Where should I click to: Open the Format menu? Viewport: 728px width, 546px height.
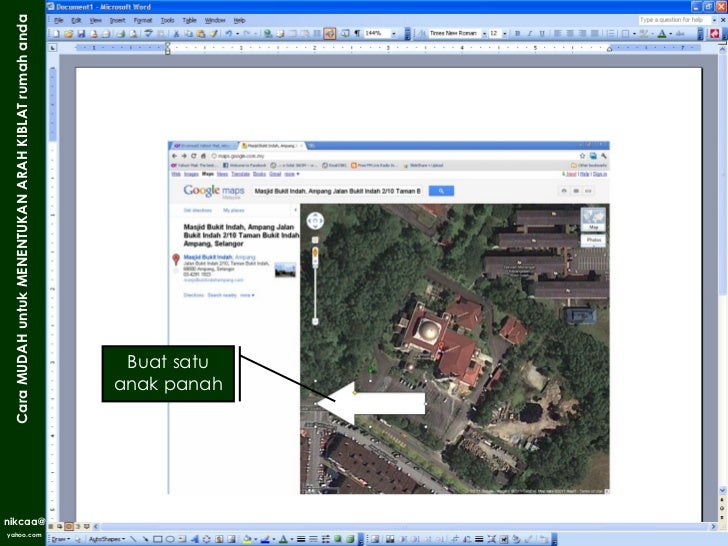tap(143, 20)
